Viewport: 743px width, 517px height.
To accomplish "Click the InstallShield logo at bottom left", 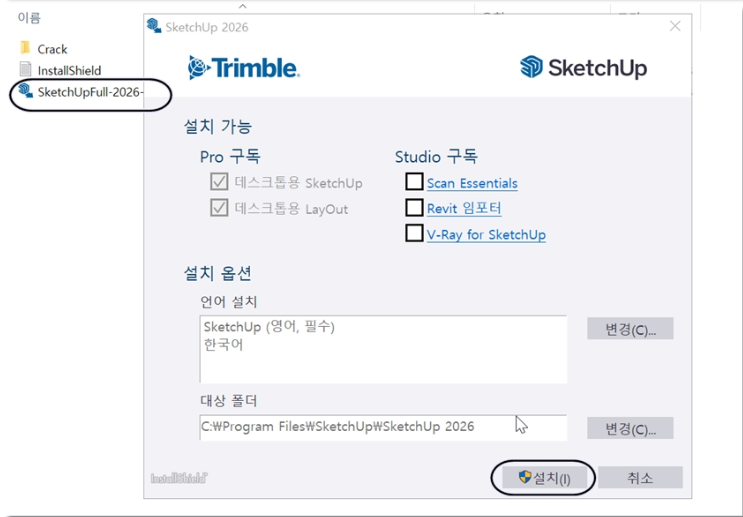I will [x=180, y=478].
